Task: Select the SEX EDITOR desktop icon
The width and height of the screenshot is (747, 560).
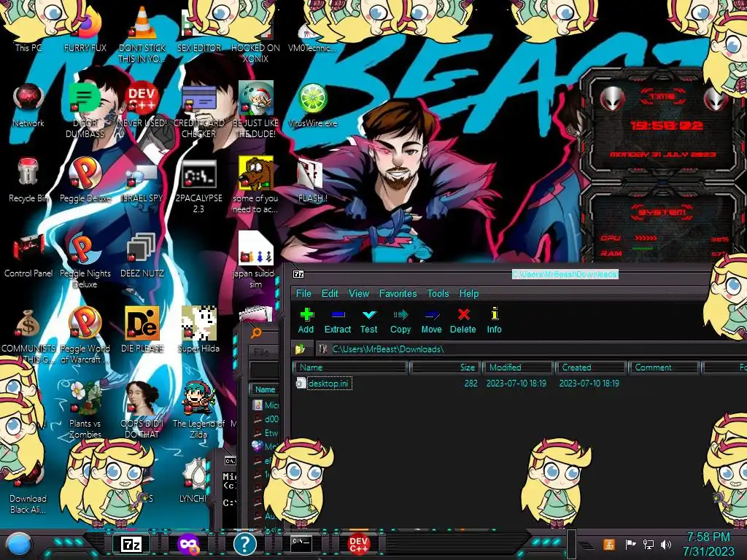Action: (199, 29)
